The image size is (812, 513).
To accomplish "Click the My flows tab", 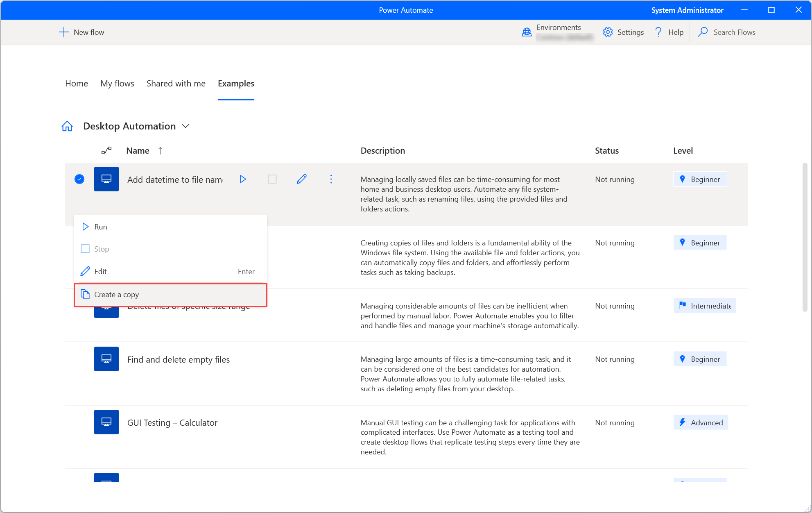I will tap(118, 83).
